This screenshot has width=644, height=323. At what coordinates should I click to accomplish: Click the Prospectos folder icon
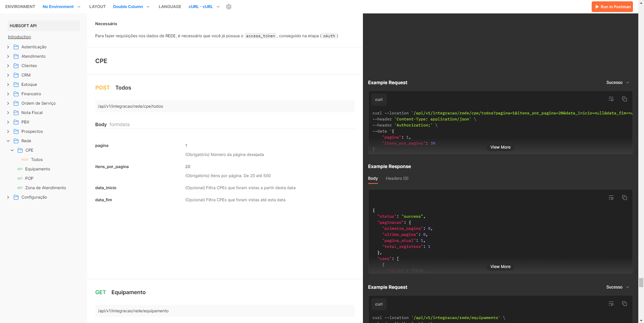click(x=16, y=131)
